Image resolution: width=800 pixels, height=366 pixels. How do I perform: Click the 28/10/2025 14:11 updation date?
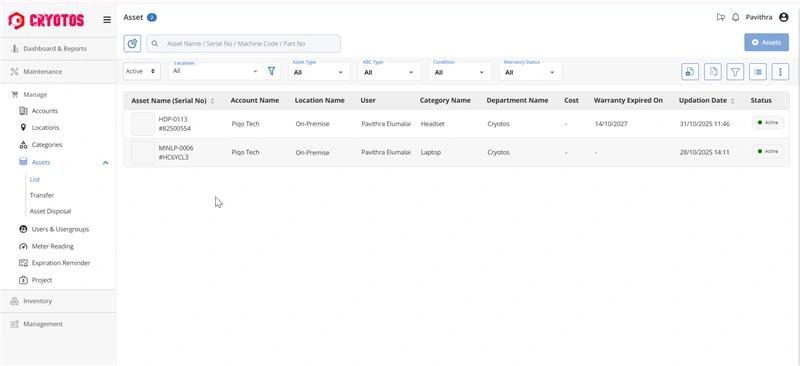click(x=704, y=153)
